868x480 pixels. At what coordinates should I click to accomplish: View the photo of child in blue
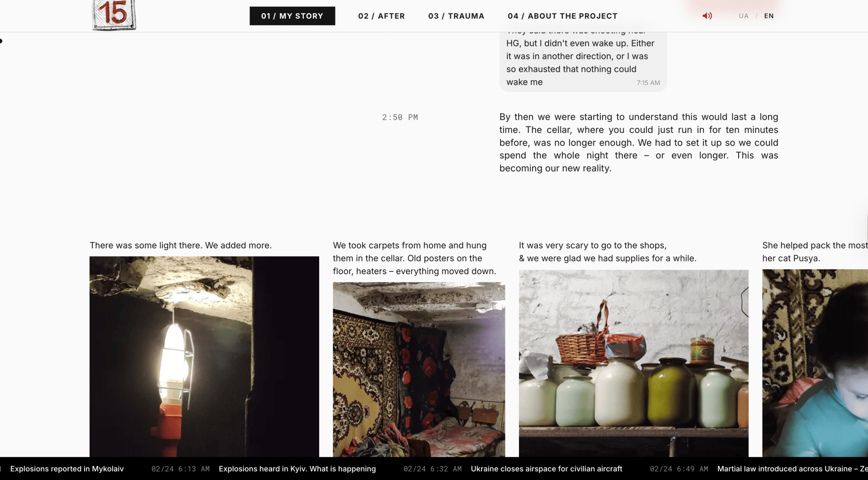pos(815,363)
